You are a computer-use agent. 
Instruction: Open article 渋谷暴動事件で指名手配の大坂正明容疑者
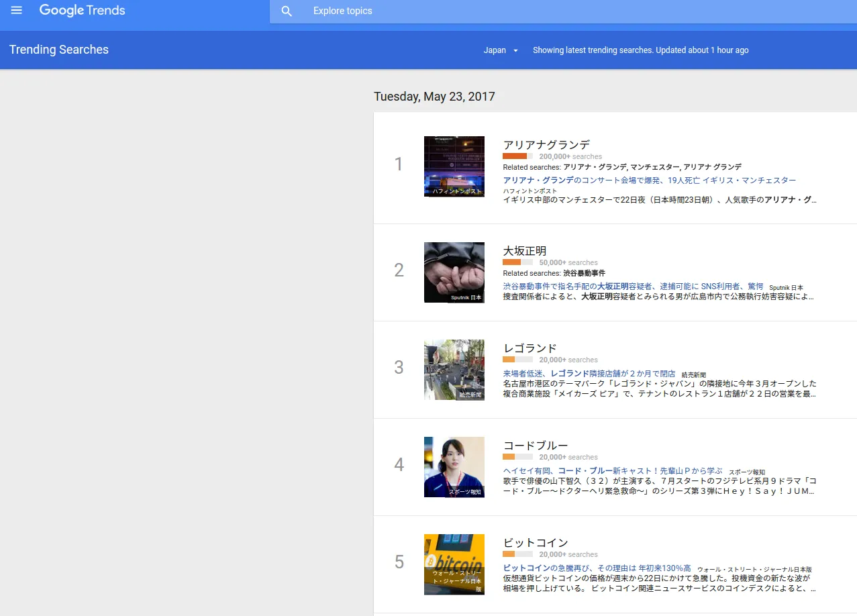click(x=633, y=287)
